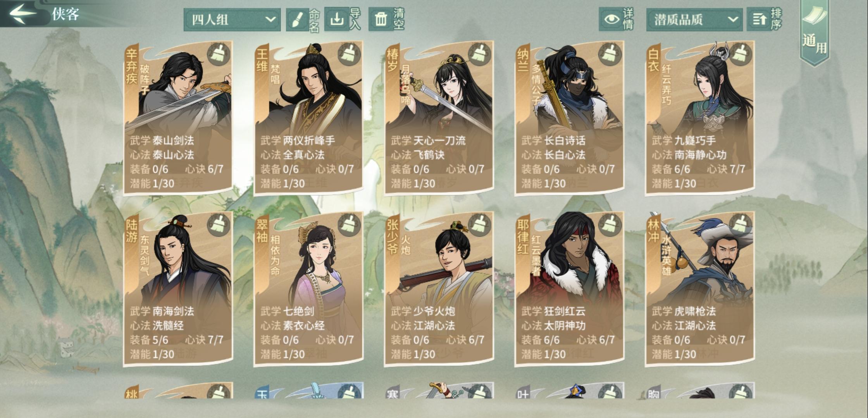
Task: Open the 四人组 team dropdown
Action: coord(232,19)
